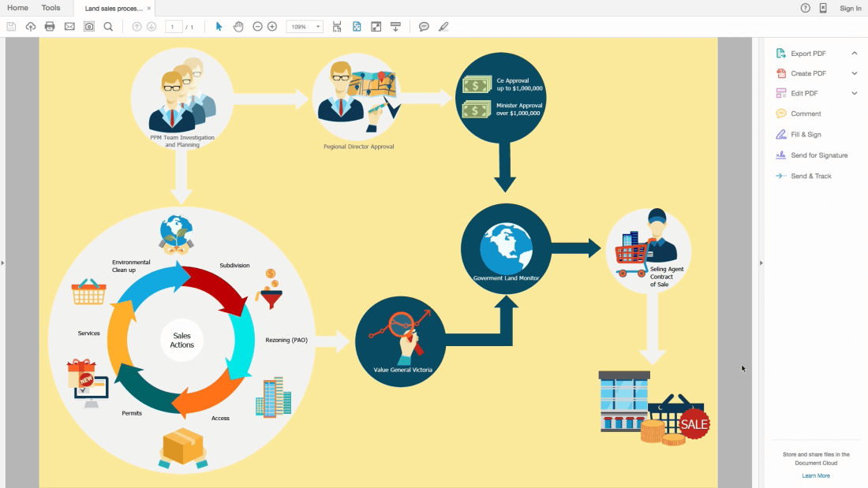Click the page number input field
The height and width of the screenshot is (488, 868).
[174, 27]
